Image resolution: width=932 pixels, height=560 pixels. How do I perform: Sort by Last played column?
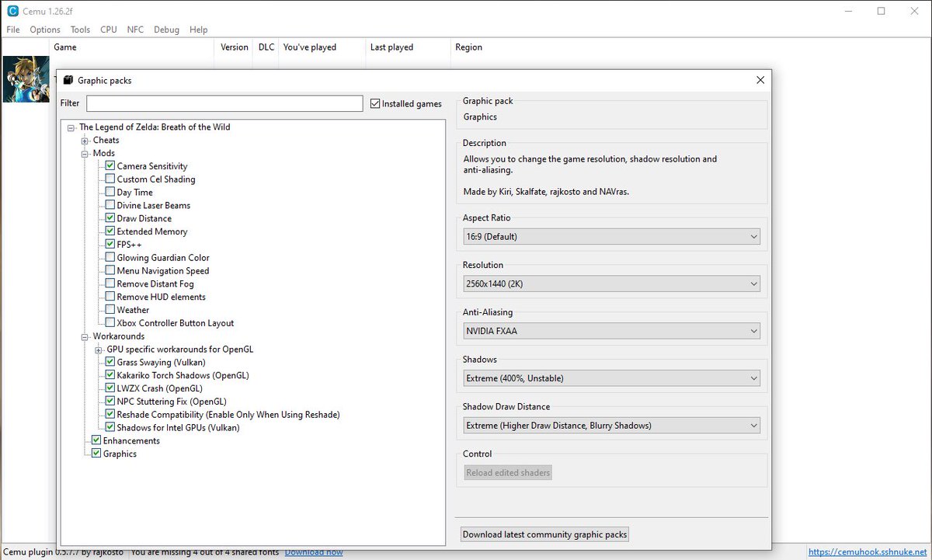(x=408, y=47)
